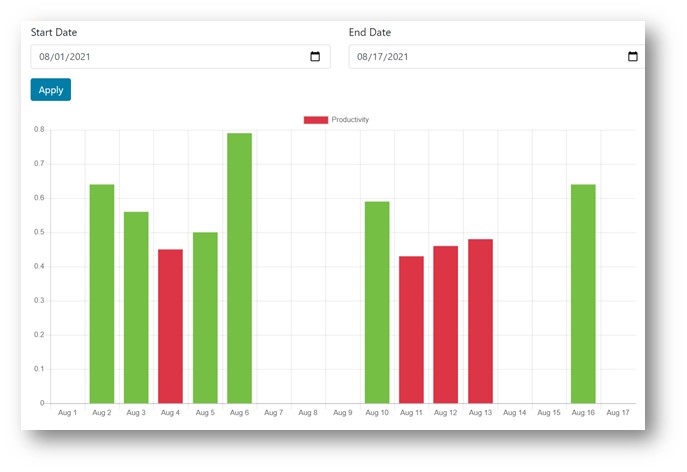The height and width of the screenshot is (472, 687).
Task: Click the Aug 17 axis label
Action: pyautogui.click(x=618, y=412)
